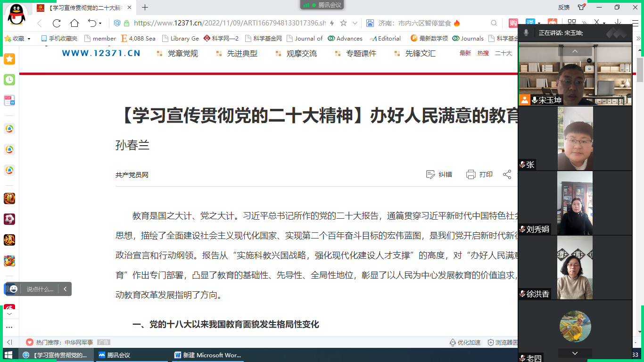Open the Editorial bookmark
The image size is (644, 362).
386,39
